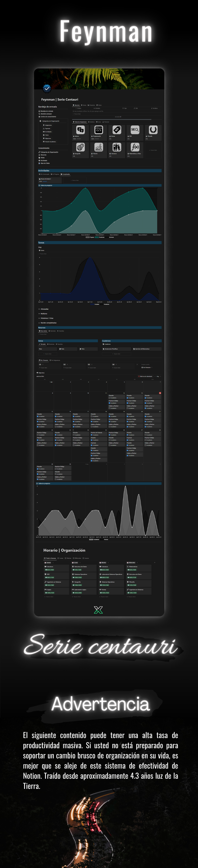
Task: Expand the Q4 trimester group
Action: 114,365
